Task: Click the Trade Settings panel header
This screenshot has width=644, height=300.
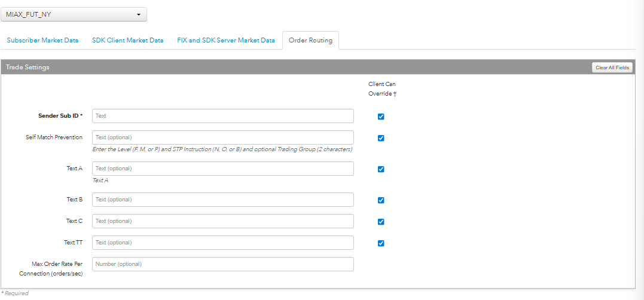Action: click(x=239, y=68)
